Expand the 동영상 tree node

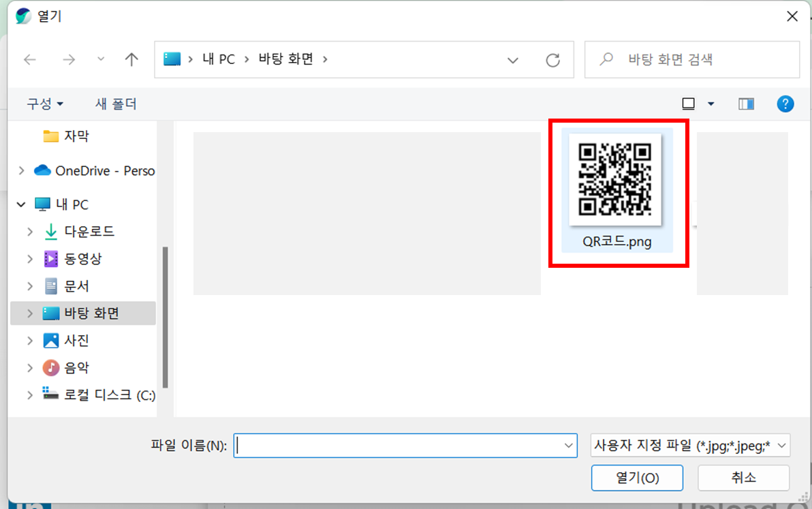coord(30,258)
